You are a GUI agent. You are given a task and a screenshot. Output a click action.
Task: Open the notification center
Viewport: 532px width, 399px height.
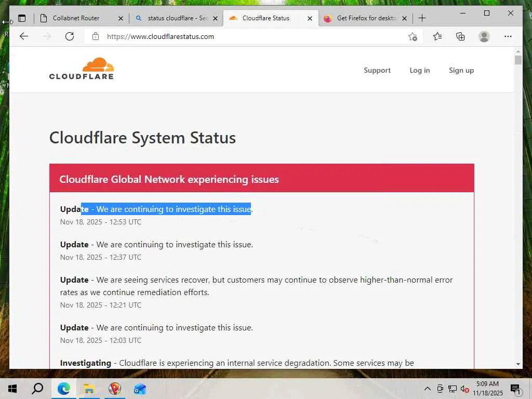point(515,389)
